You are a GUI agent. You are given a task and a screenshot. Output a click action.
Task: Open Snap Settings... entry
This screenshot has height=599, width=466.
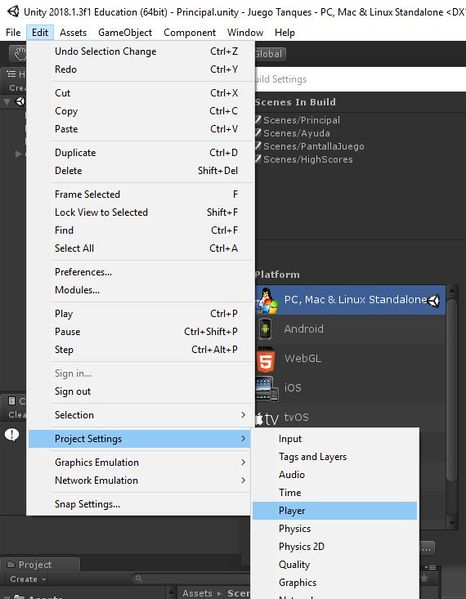point(139,504)
